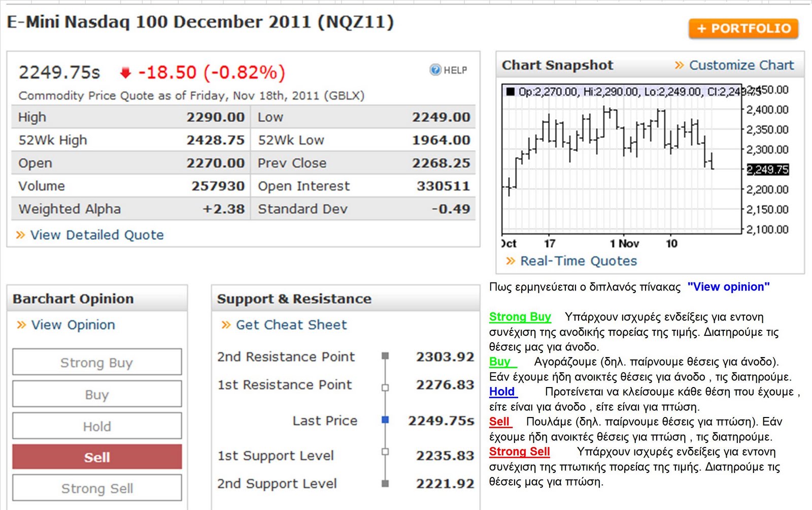Click the Standard Dev value -0.49

(451, 209)
